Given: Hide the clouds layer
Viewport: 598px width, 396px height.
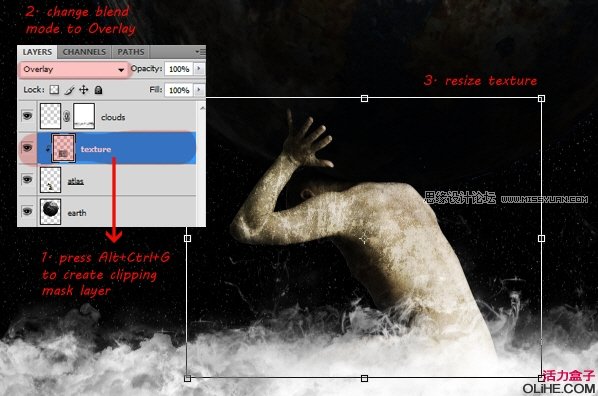Looking at the screenshot, I should pos(27,116).
